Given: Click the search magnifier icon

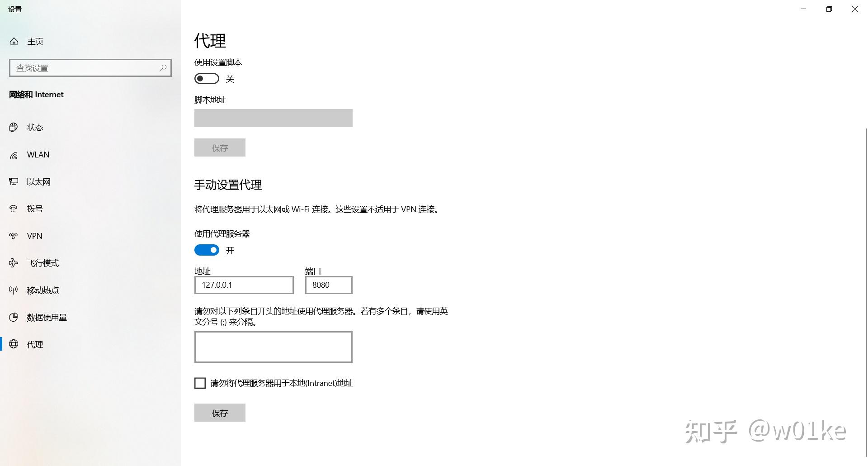Looking at the screenshot, I should [163, 68].
